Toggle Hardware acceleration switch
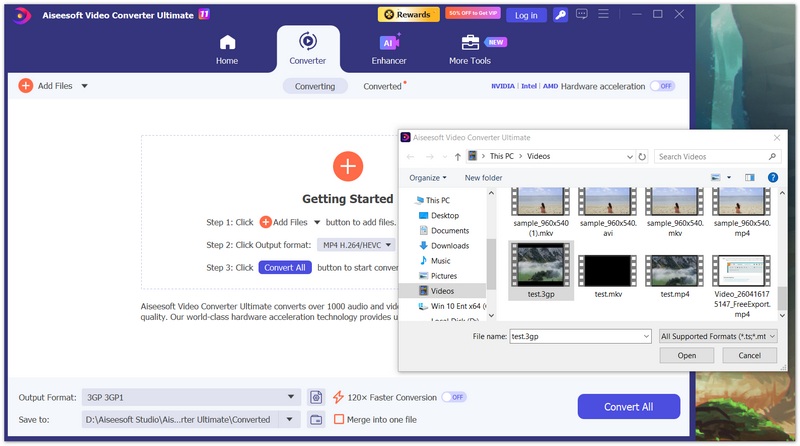The image size is (800, 446). pos(663,86)
